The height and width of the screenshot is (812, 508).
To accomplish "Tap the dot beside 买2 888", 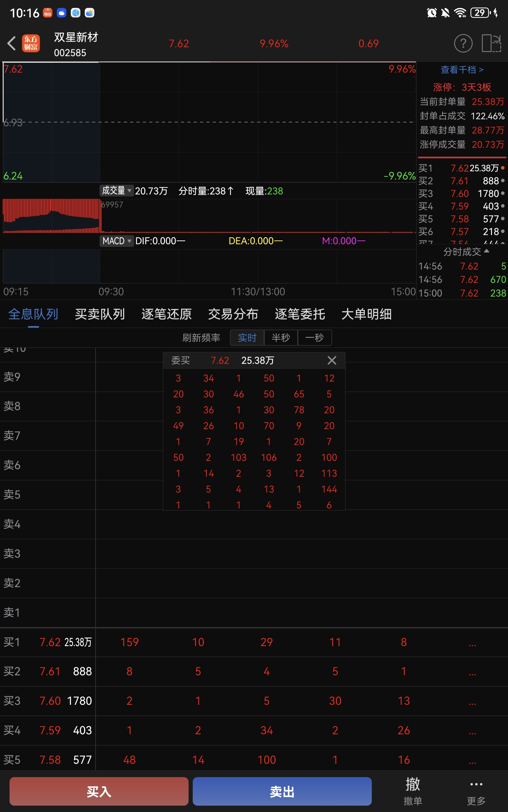I will [503, 180].
